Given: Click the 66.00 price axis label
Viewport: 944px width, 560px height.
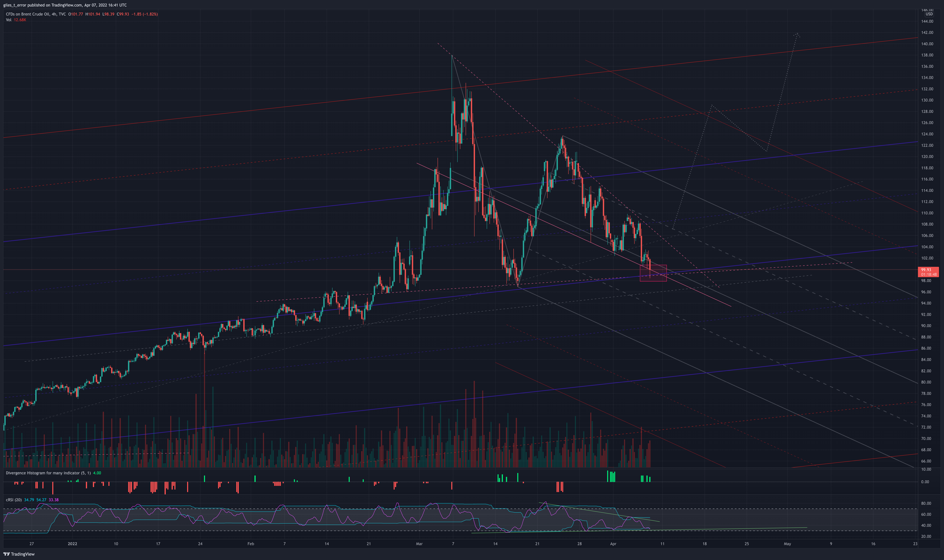Looking at the screenshot, I should pyautogui.click(x=926, y=461).
